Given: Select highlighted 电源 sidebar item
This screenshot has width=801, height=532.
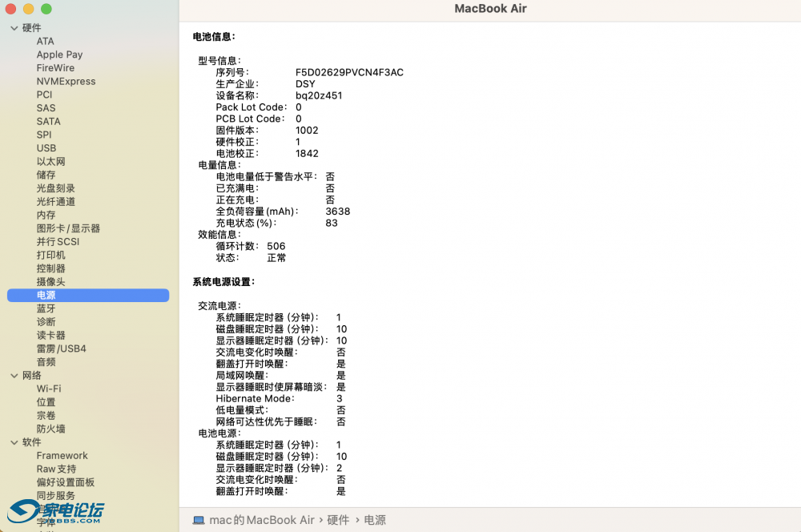Looking at the screenshot, I should (88, 296).
